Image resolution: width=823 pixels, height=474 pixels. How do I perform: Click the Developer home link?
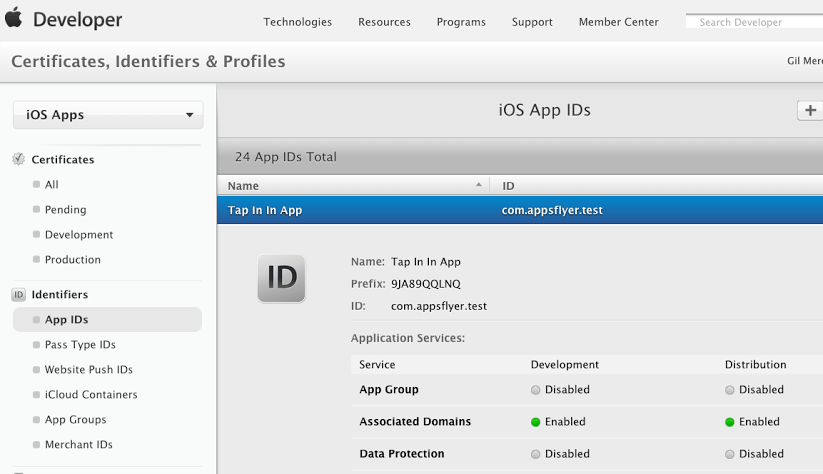click(78, 19)
